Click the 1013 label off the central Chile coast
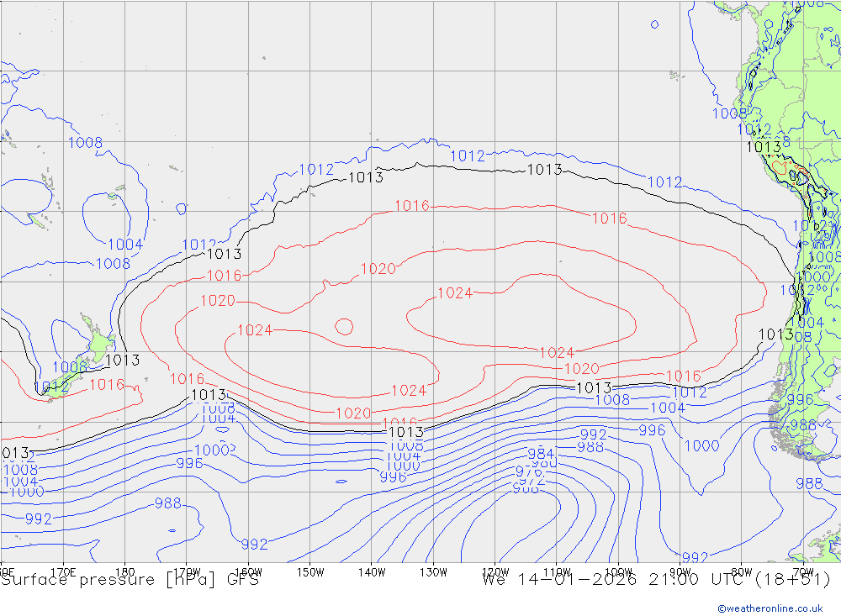Image resolution: width=841 pixels, height=616 pixels. (x=776, y=334)
